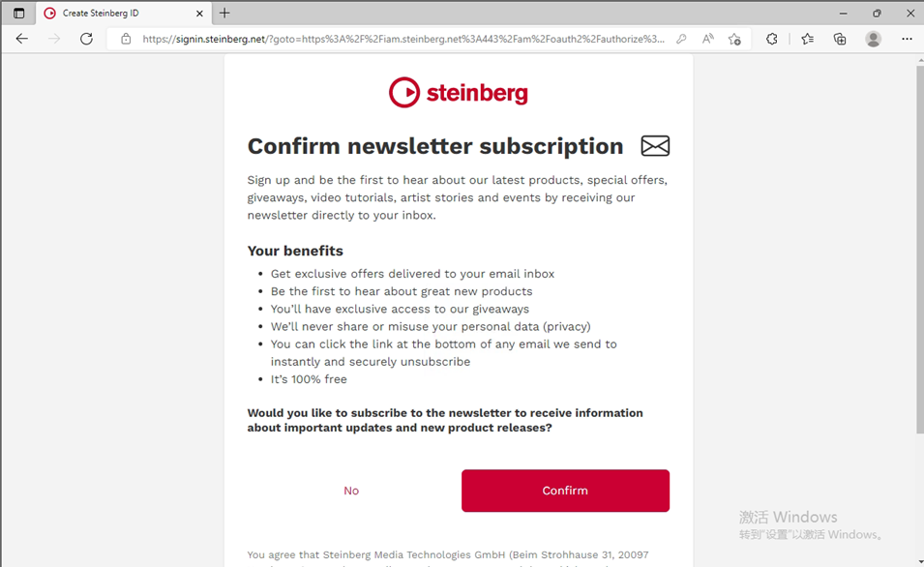Image resolution: width=924 pixels, height=567 pixels.
Task: Add this page to favorites
Action: coord(734,39)
